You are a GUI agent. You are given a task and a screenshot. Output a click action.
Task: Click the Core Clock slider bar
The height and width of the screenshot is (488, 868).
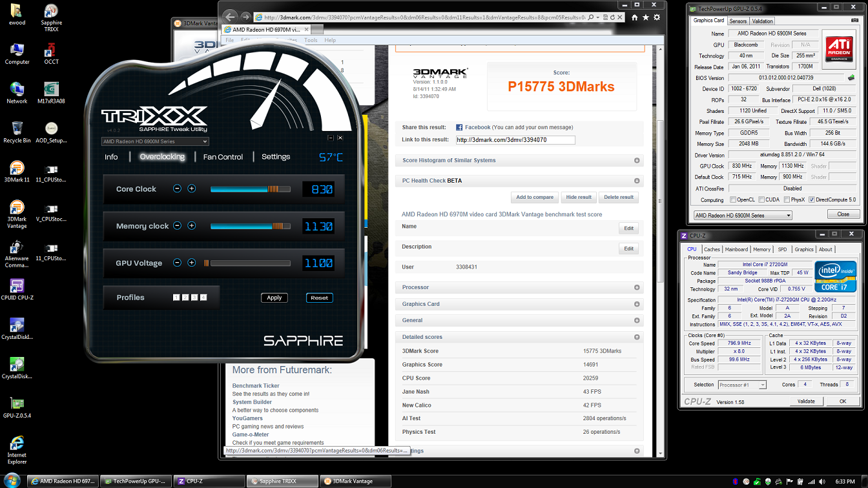click(x=251, y=189)
